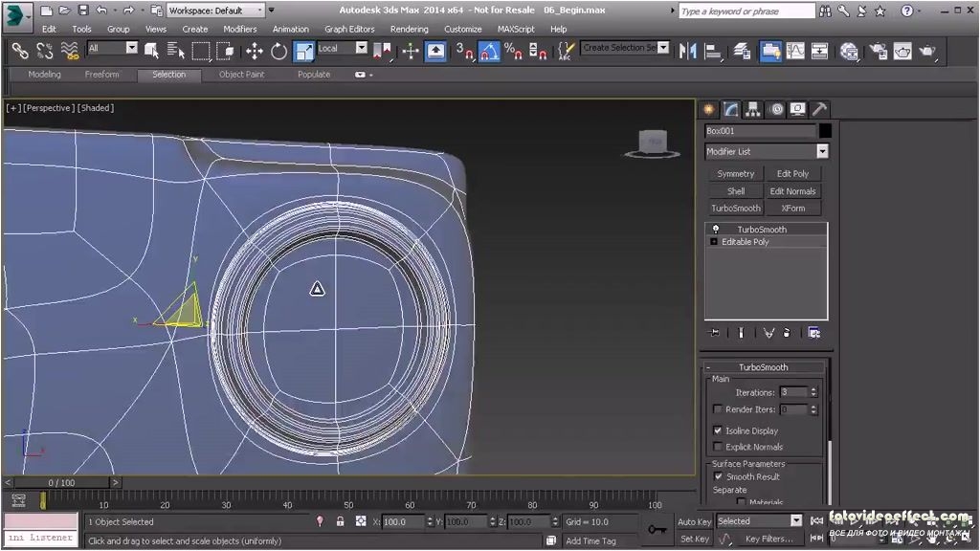Image resolution: width=980 pixels, height=551 pixels.
Task: Toggle Window/Crossing selection mode
Action: (x=225, y=52)
